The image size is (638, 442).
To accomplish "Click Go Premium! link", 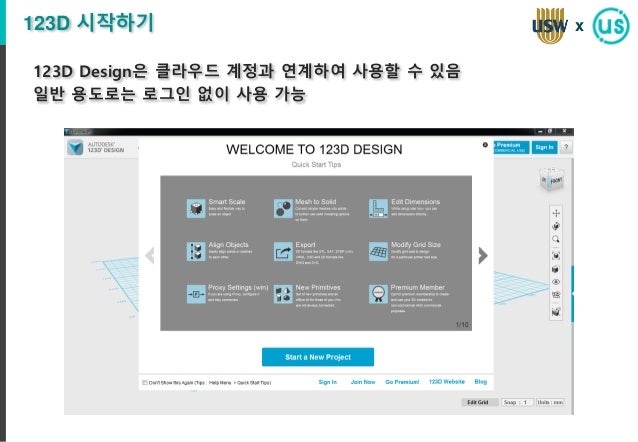I will pos(402,382).
